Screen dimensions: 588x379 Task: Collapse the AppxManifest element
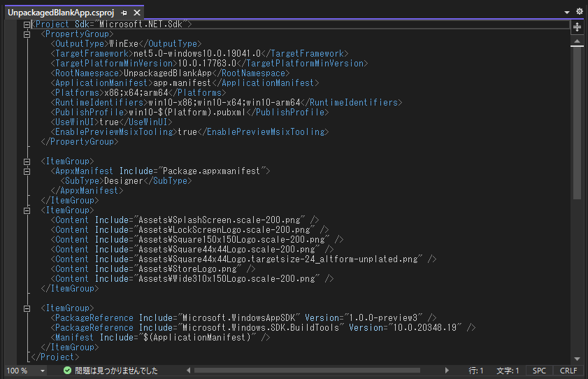[x=27, y=172]
